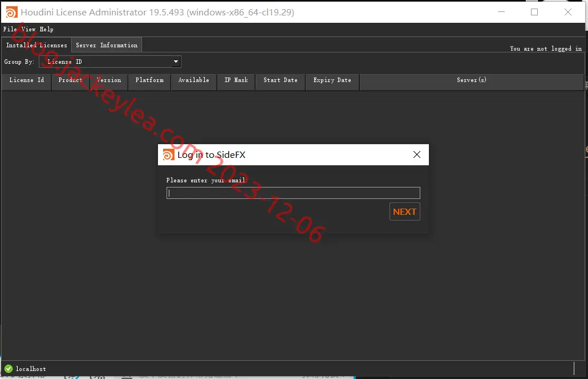The height and width of the screenshot is (379, 588).
Task: Open the Help menu
Action: pos(47,29)
